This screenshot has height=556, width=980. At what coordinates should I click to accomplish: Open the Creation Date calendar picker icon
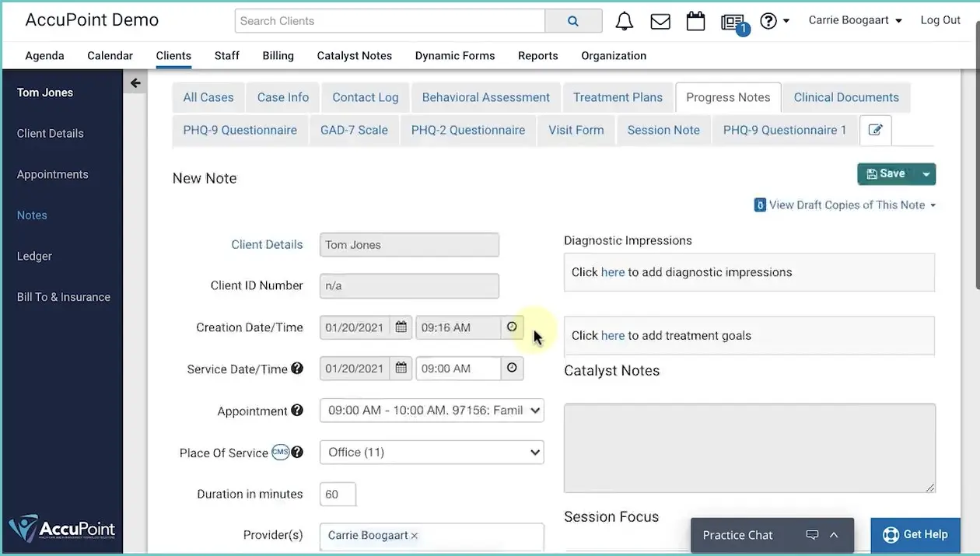point(401,327)
